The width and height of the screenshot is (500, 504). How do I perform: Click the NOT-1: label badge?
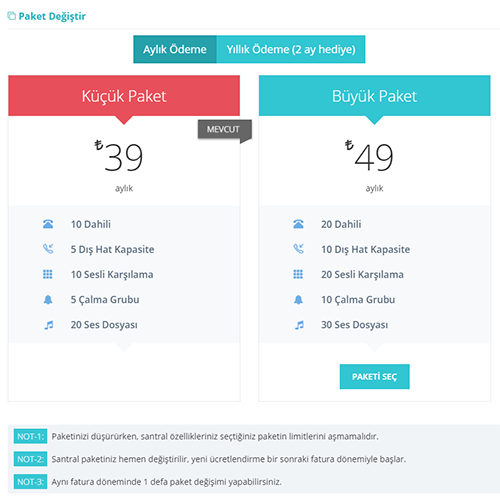tap(30, 436)
